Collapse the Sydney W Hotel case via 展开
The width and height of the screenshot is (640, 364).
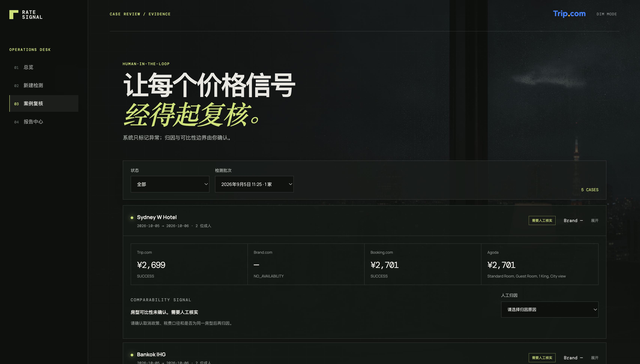pyautogui.click(x=595, y=221)
